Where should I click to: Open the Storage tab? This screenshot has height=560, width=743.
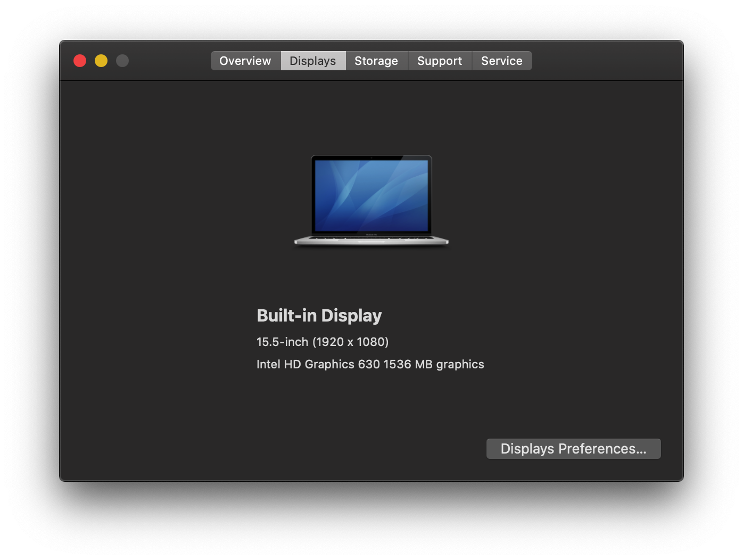pos(376,61)
